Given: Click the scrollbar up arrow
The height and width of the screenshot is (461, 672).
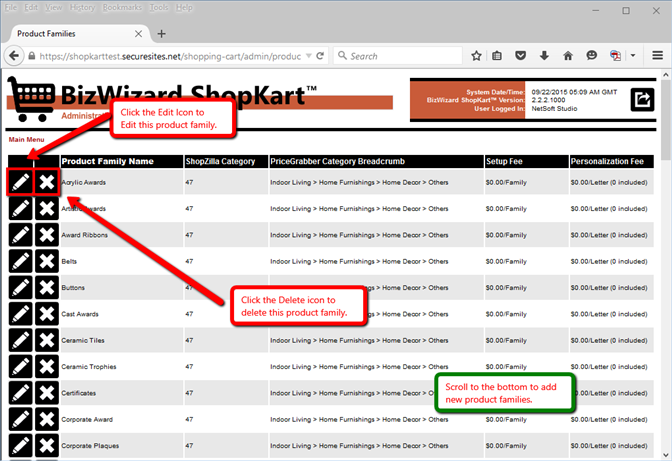Looking at the screenshot, I should click(x=666, y=75).
